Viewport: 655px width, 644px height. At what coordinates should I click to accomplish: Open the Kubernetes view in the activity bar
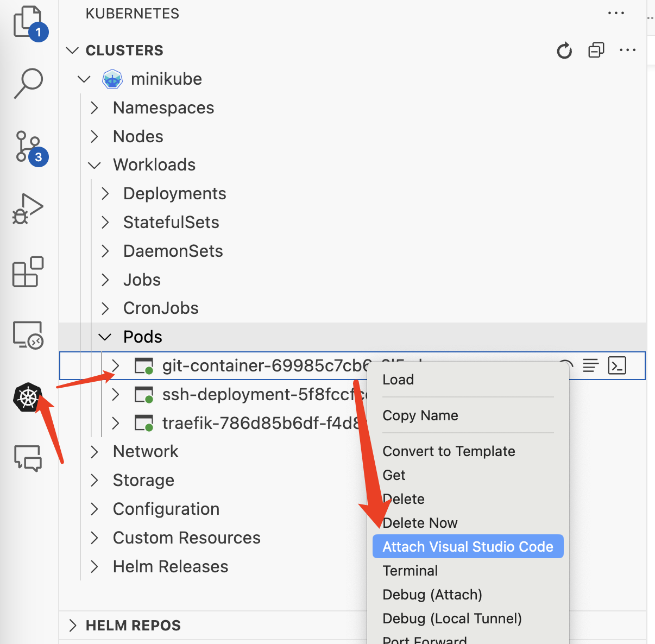click(x=28, y=397)
